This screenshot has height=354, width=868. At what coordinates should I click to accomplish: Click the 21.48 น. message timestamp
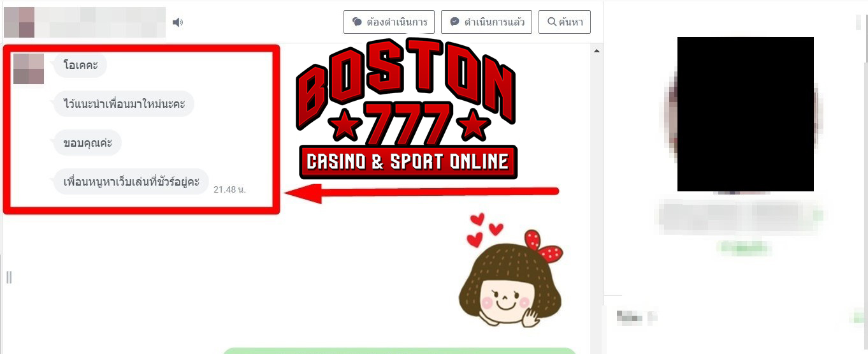(x=229, y=189)
